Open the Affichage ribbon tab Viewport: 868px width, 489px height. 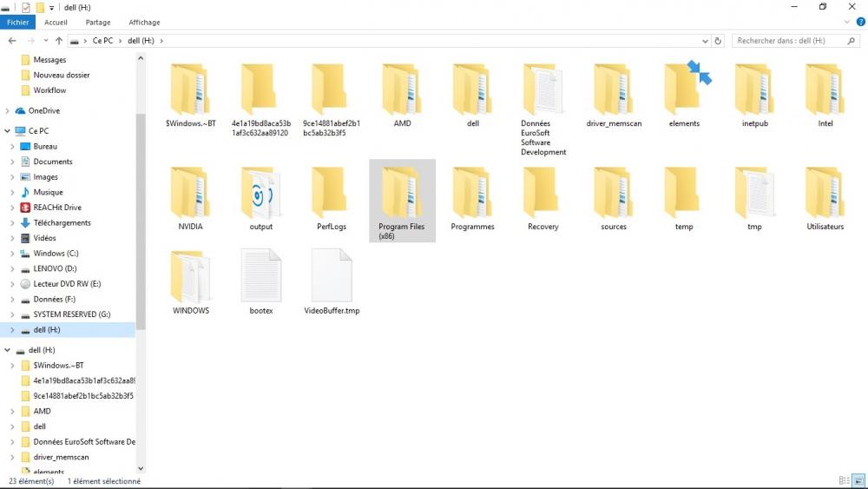144,23
